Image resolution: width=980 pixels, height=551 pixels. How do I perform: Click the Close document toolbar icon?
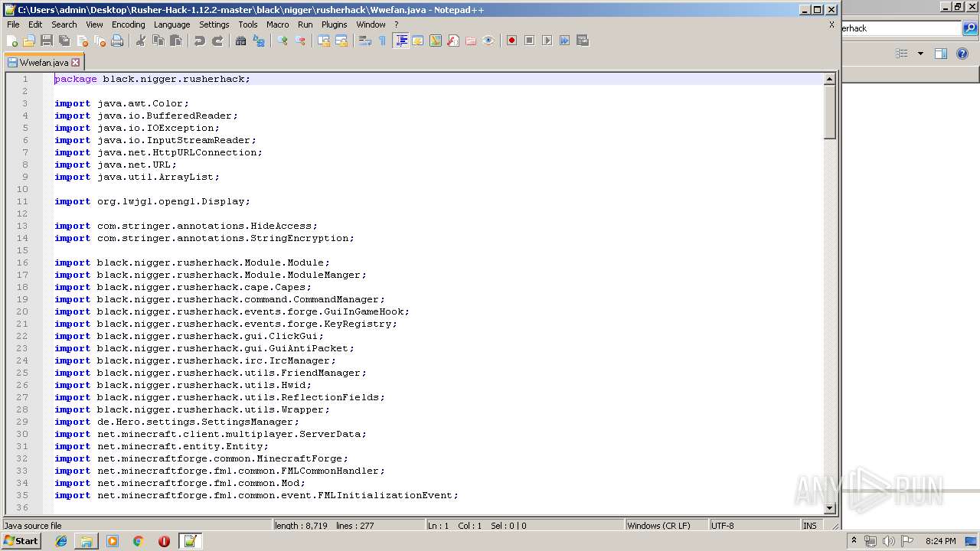(82, 41)
